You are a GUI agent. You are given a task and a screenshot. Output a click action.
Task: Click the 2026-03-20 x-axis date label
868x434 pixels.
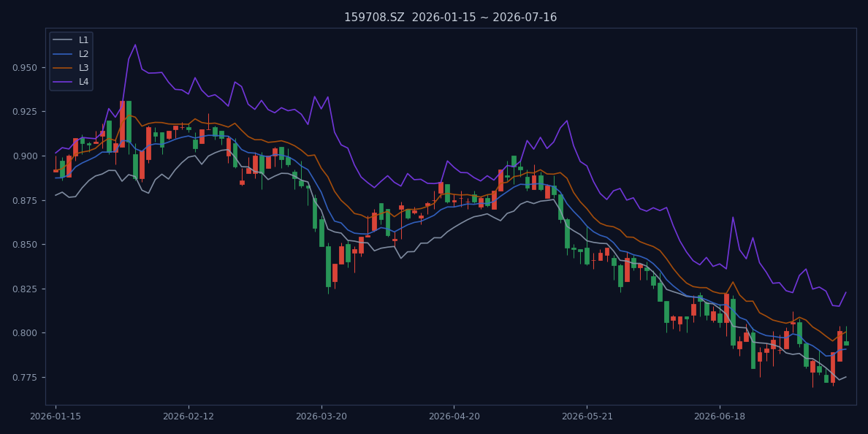321,416
